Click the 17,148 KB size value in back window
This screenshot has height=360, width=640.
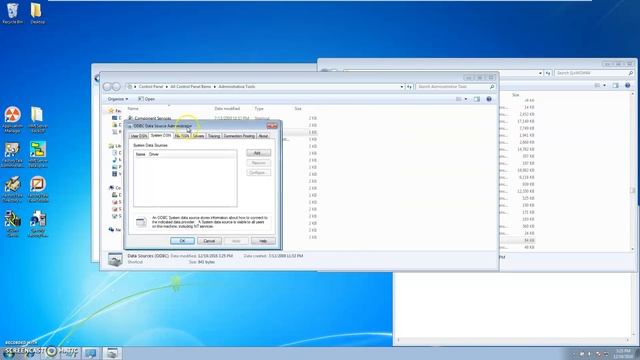point(526,121)
